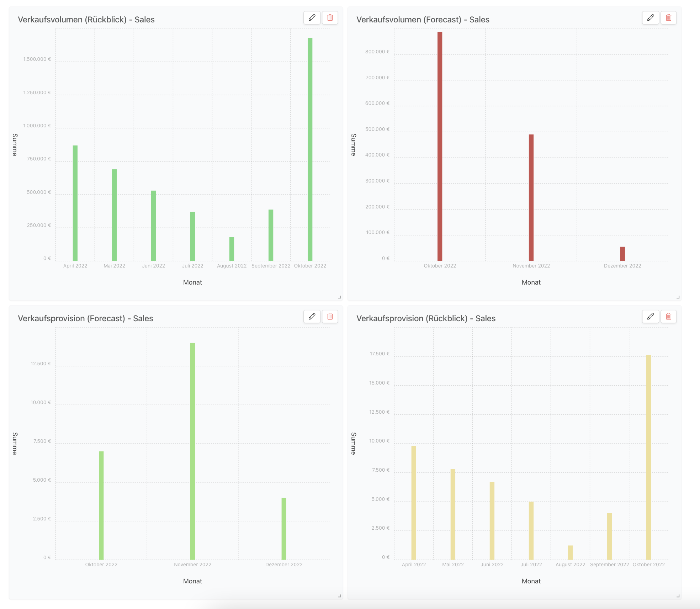Click resize handle of Verkaufsvolumen (Rückblick) panel
Image resolution: width=700 pixels, height=609 pixels.
[x=339, y=297]
